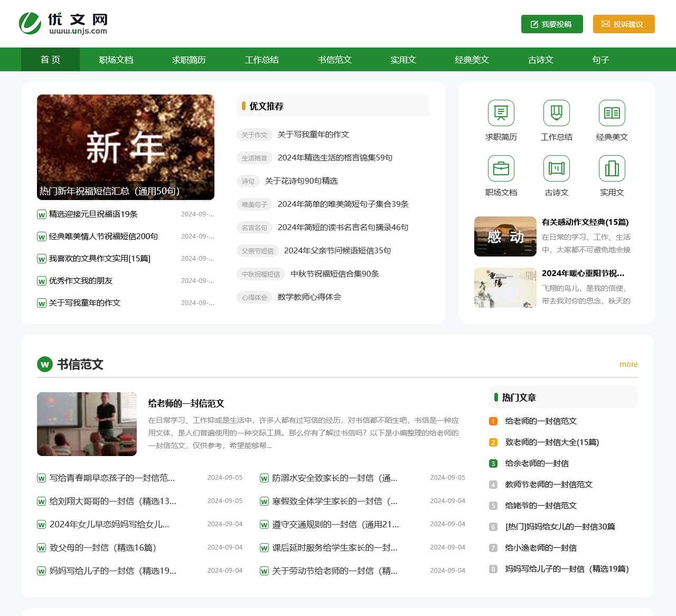Open the 新年 banner thumbnail
Image resolution: width=676 pixels, height=616 pixels.
[126, 147]
